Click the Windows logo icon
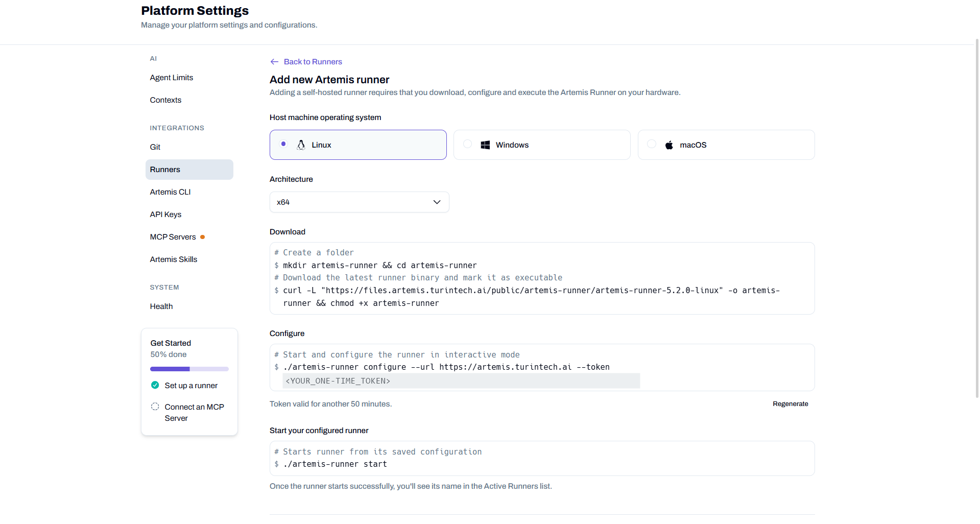The image size is (980, 524). pyautogui.click(x=485, y=145)
